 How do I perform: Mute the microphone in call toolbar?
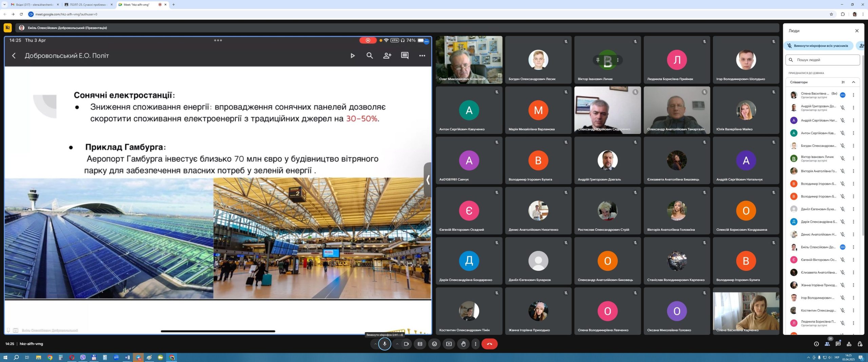tap(384, 344)
